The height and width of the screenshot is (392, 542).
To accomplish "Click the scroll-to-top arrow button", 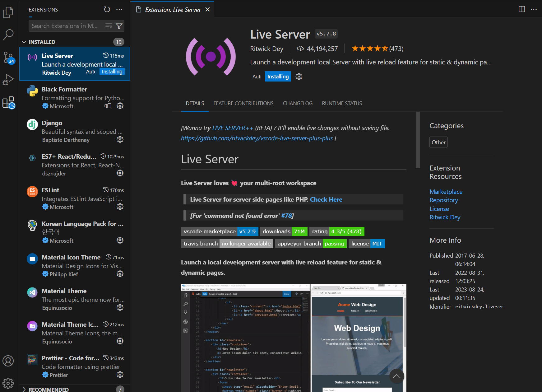I will [x=396, y=376].
